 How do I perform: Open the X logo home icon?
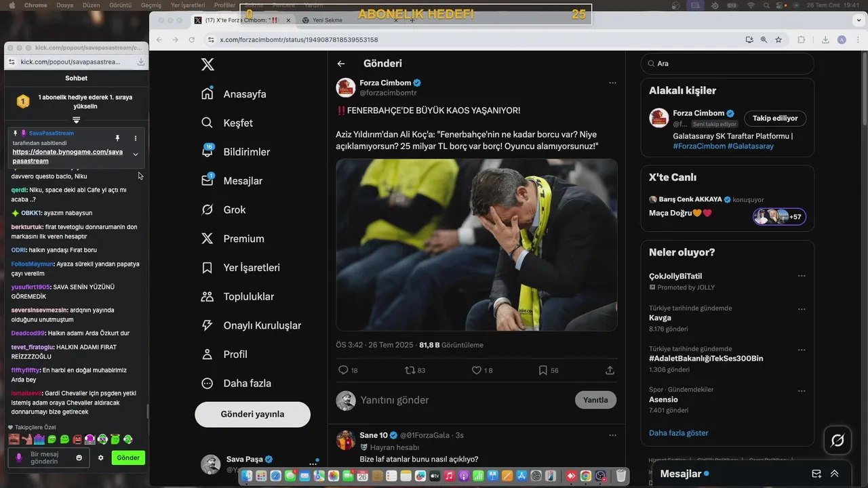coord(208,64)
